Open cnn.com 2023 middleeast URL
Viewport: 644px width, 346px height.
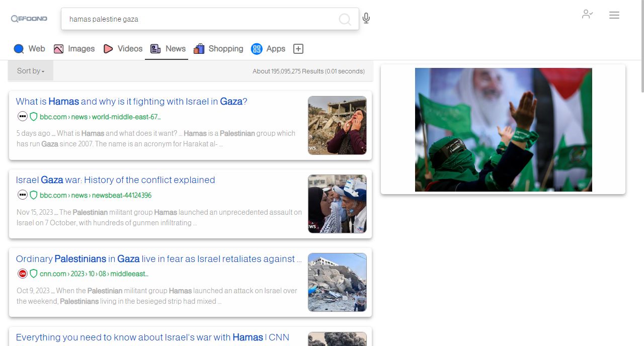click(94, 274)
